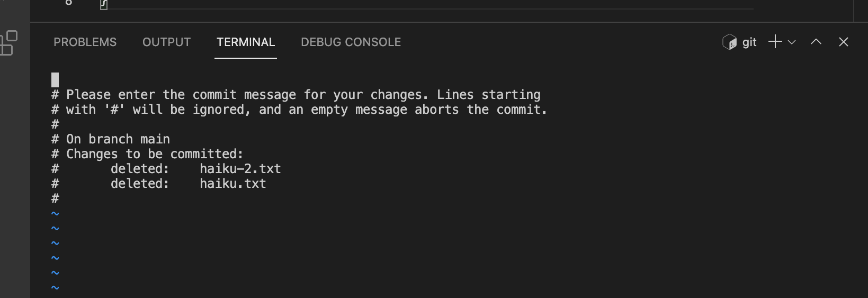
Task: Click haiku-2.txt in the terminal output
Action: click(240, 169)
